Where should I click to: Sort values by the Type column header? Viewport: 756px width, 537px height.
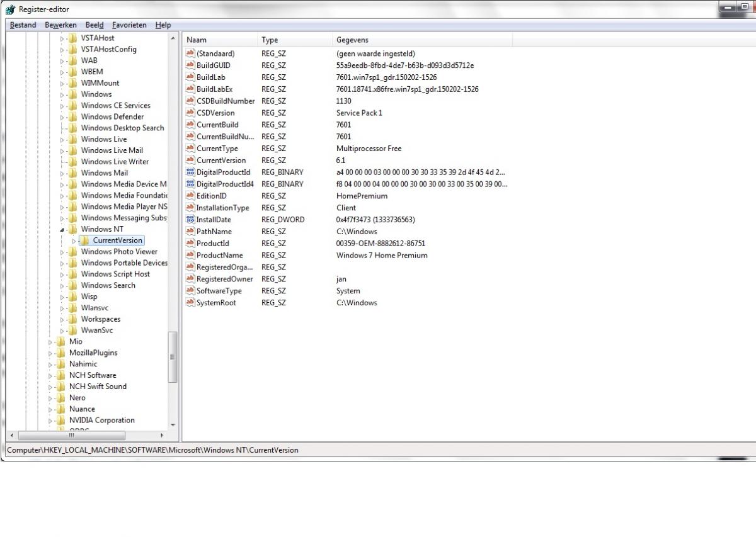pyautogui.click(x=294, y=40)
